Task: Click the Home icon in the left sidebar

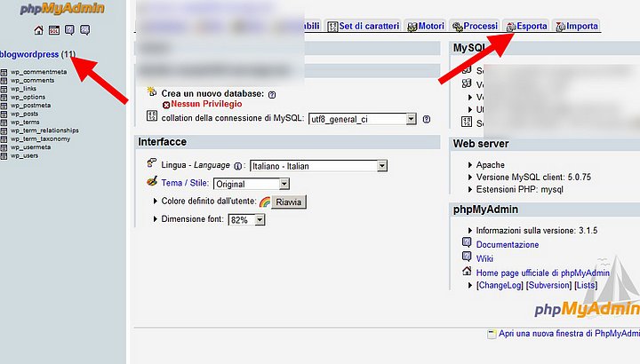Action: tap(39, 30)
